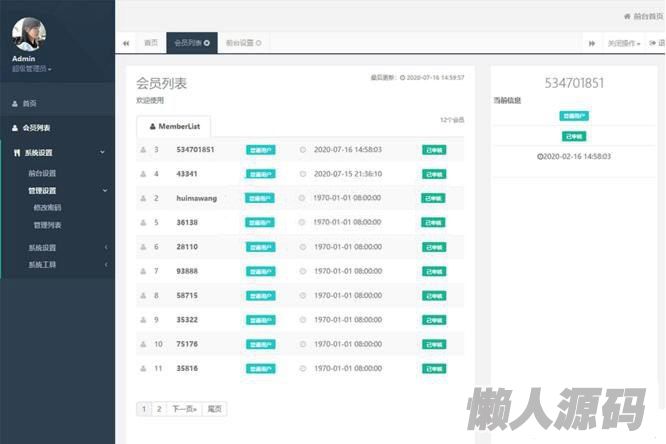
Task: Click the user type badge in row 93888
Action: pyautogui.click(x=261, y=271)
